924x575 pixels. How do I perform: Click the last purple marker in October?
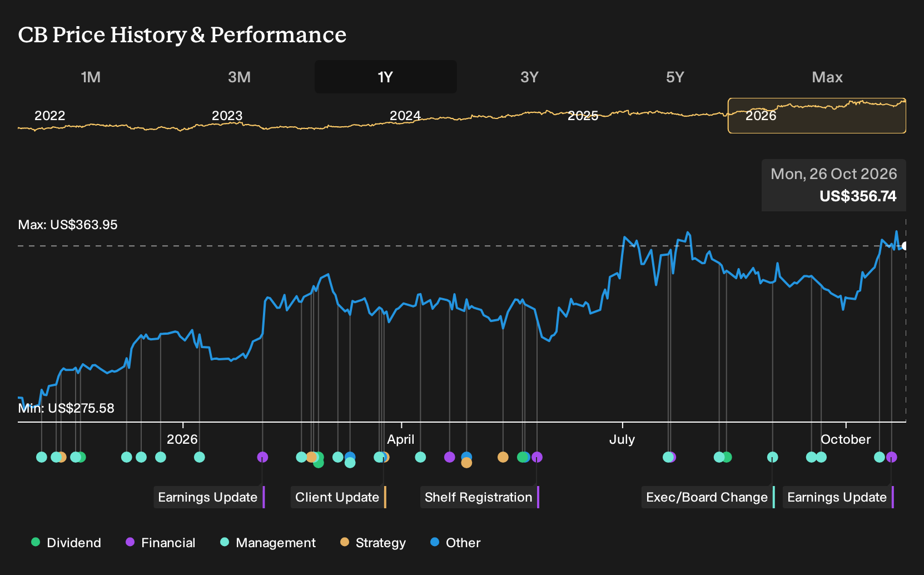pyautogui.click(x=892, y=457)
